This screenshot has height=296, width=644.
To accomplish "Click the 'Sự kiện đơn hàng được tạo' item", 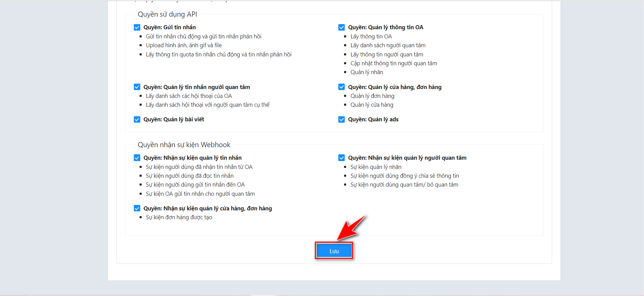I will coord(179,217).
